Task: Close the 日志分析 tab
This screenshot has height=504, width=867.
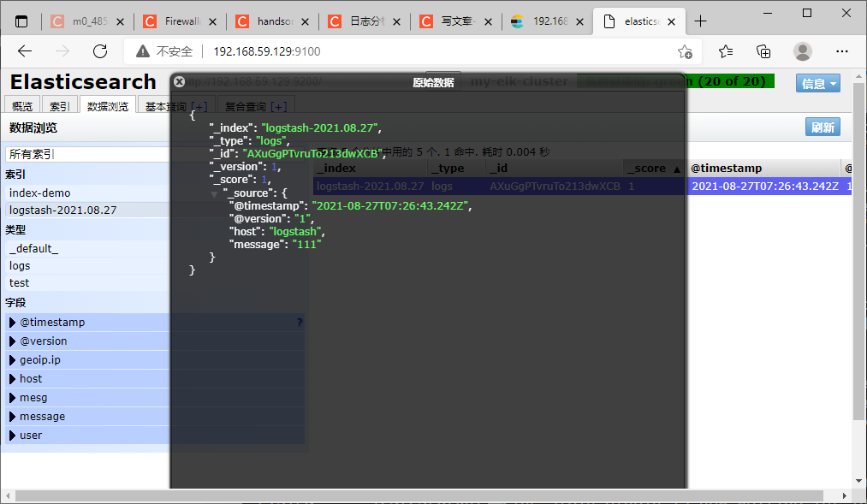Action: click(x=396, y=21)
